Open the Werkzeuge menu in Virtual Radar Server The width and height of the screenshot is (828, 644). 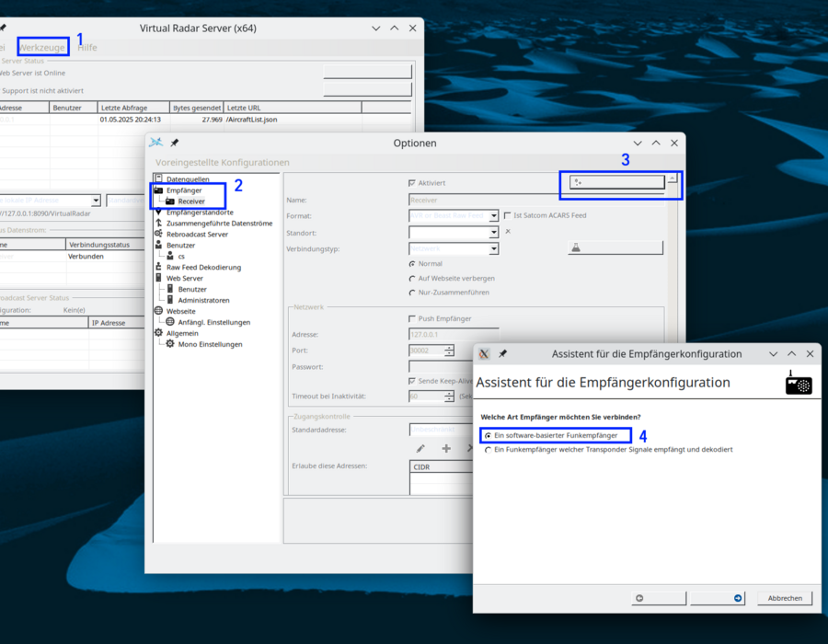point(42,48)
